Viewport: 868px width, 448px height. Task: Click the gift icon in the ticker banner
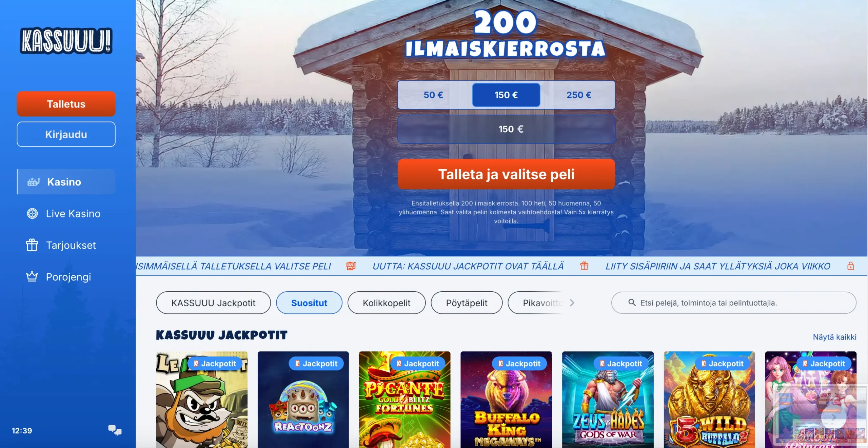click(584, 266)
